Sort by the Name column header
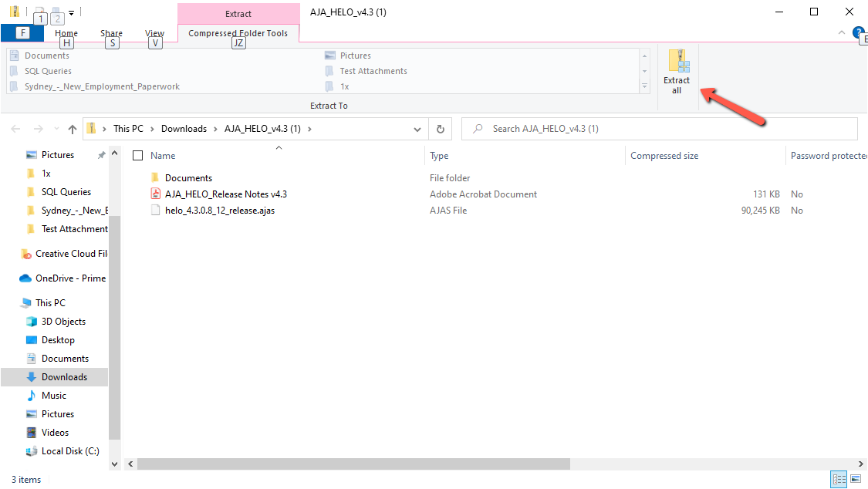This screenshot has height=489, width=868. (x=163, y=156)
